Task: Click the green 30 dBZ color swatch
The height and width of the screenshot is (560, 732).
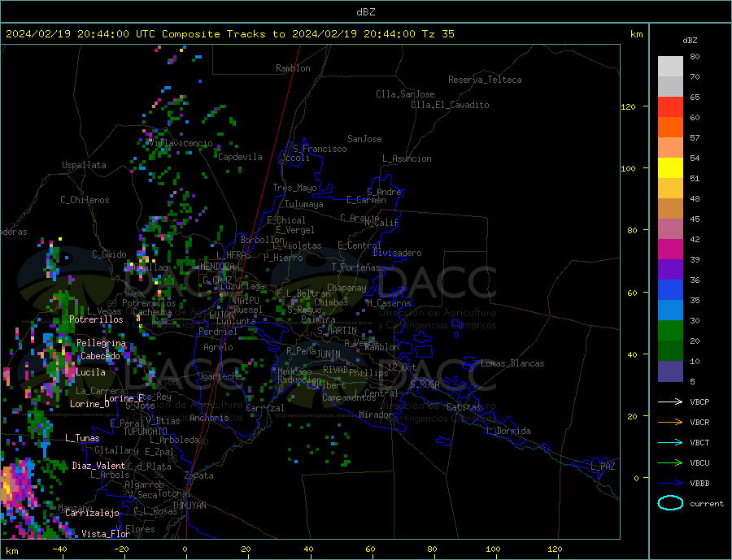Action: pyautogui.click(x=670, y=331)
